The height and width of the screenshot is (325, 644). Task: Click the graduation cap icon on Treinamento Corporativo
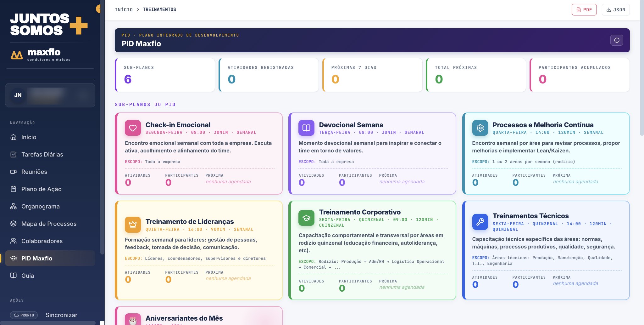pyautogui.click(x=306, y=218)
